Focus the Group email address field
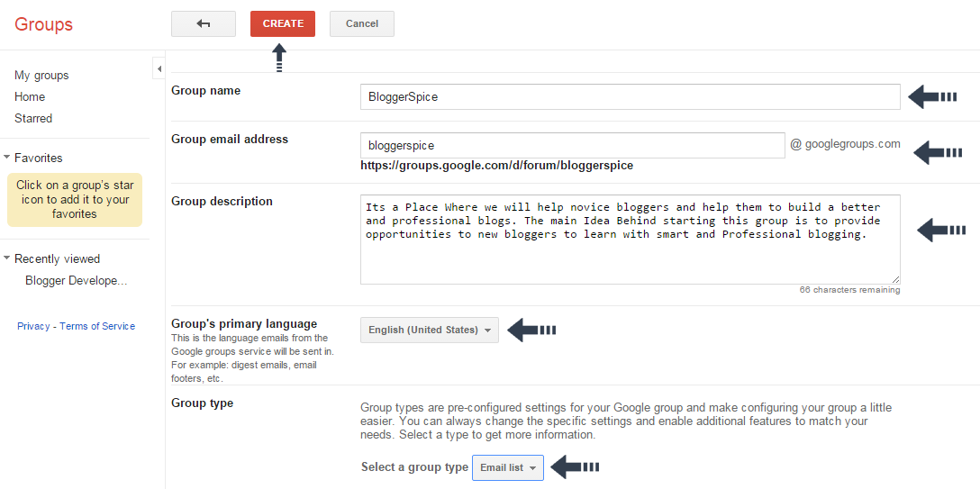The image size is (980, 489). [573, 145]
